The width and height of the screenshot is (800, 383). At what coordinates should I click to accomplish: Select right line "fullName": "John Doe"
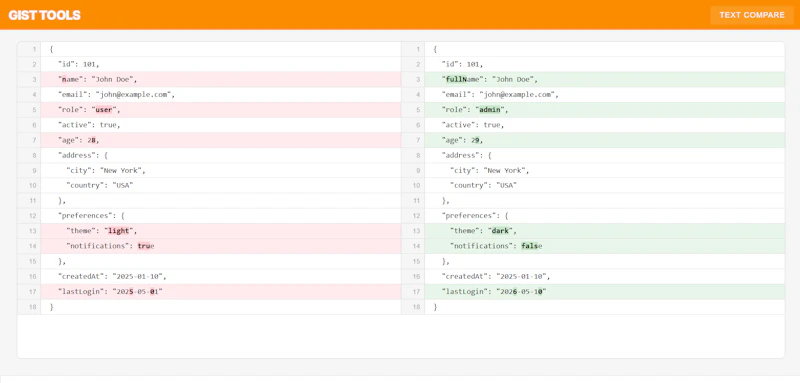605,80
